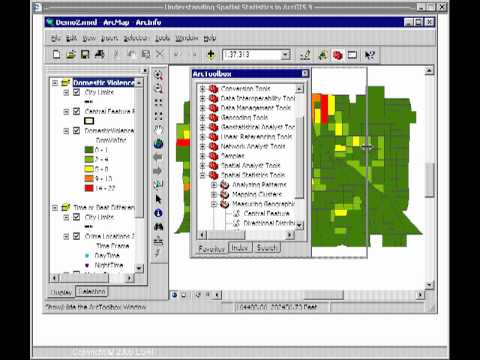Open a map document with folder icon
This screenshot has width=480, height=360.
pos(71,54)
